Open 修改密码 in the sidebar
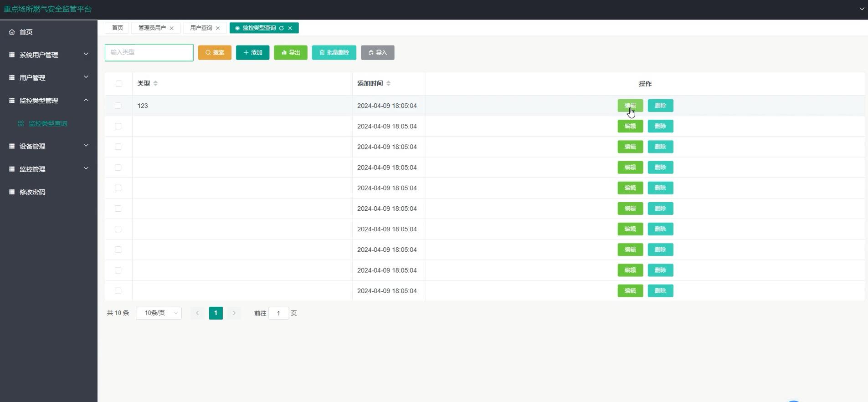 point(49,192)
